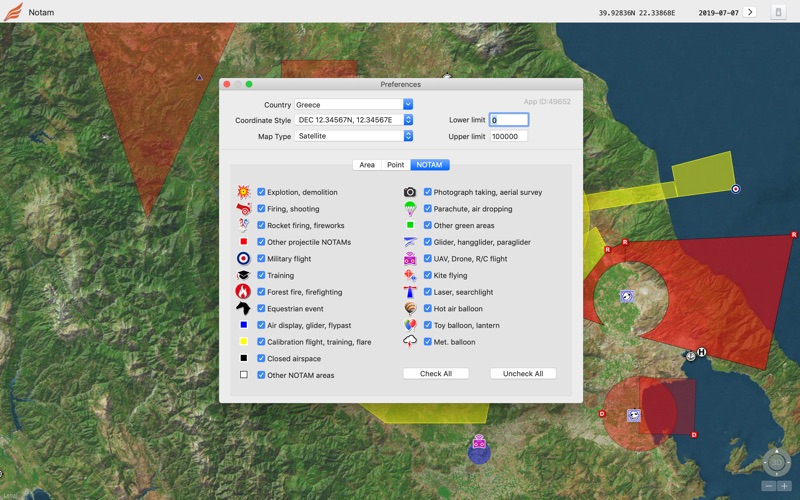Open the Map Type dropdown showing Satellite

coord(354,136)
